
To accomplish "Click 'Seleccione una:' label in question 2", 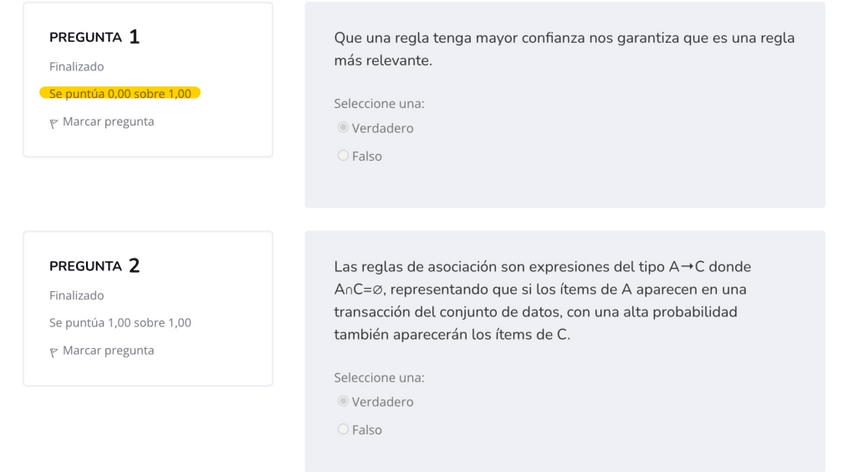I will [x=379, y=377].
